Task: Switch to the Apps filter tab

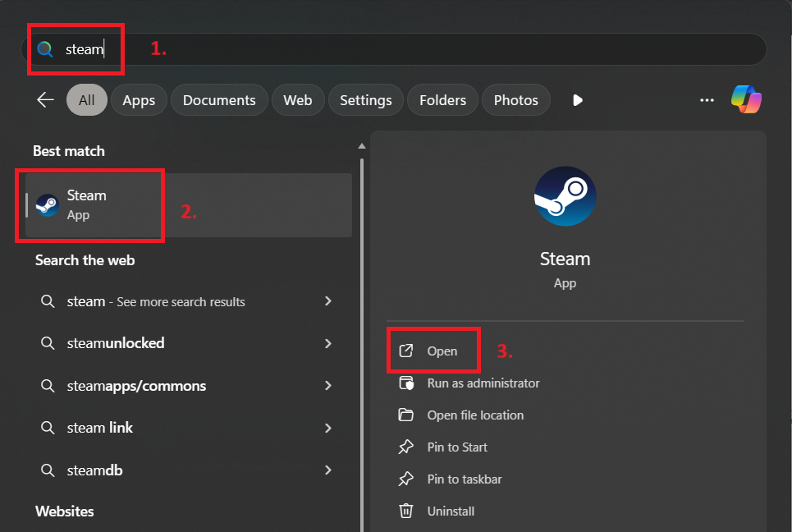Action: [138, 99]
